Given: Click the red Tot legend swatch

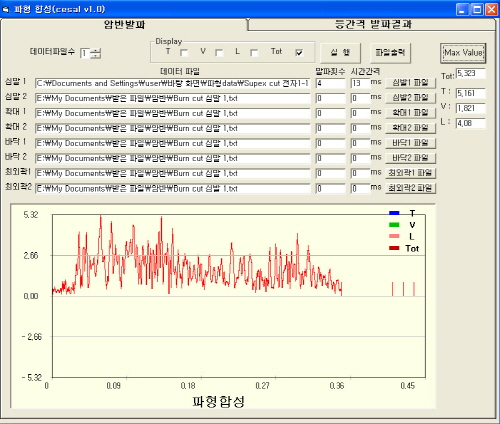Looking at the screenshot, I should pyautogui.click(x=394, y=248).
